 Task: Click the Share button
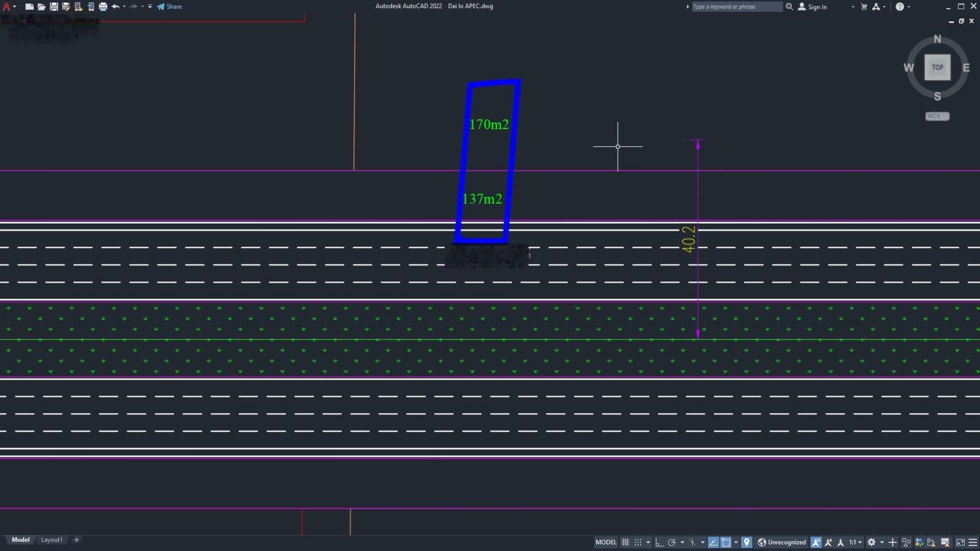[x=170, y=7]
